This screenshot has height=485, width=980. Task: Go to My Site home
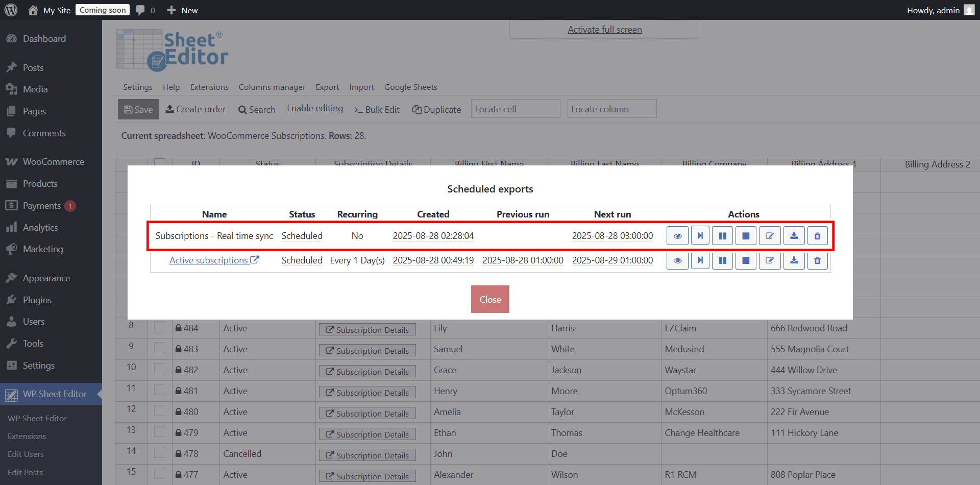[50, 10]
